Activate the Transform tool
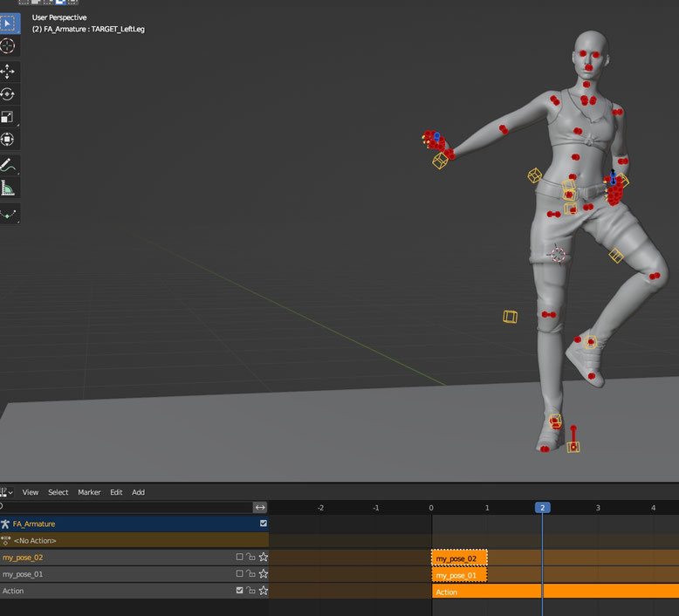Screen dimensions: 679x616 pyautogui.click(x=8, y=140)
